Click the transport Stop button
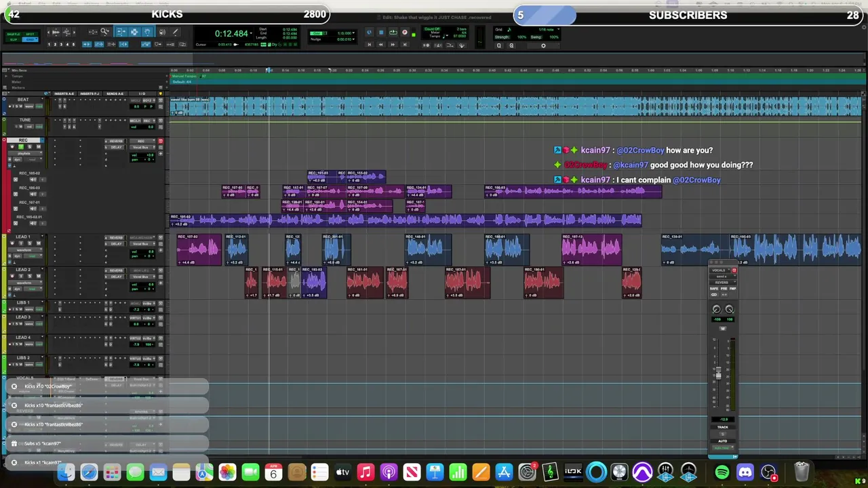The image size is (868, 488). point(381,32)
